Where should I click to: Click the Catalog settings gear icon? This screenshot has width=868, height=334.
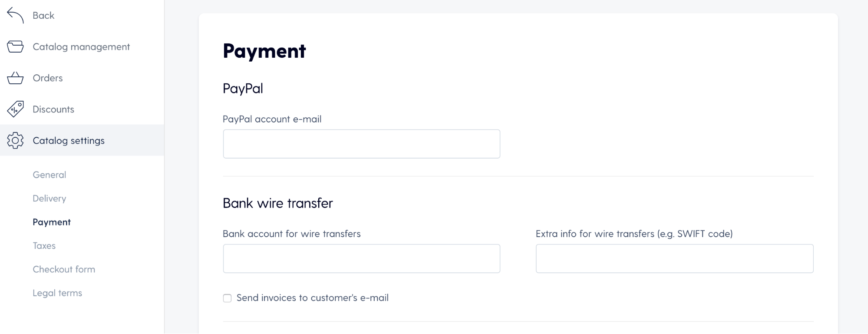(15, 140)
